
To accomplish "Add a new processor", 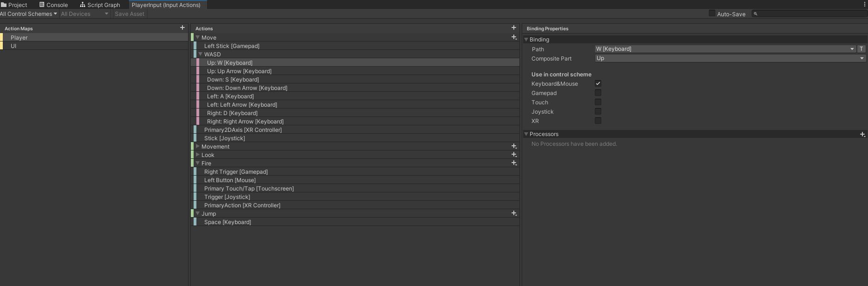I will (862, 134).
